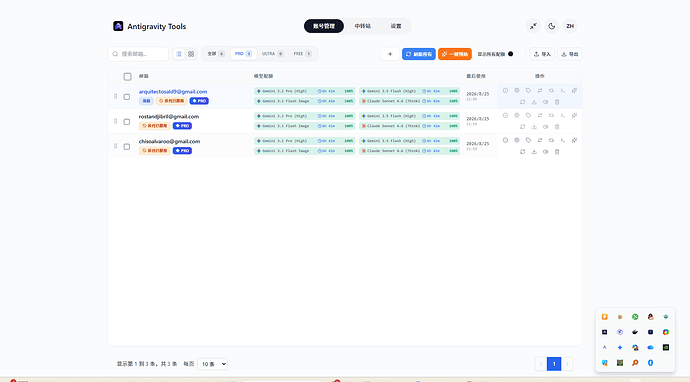
Task: Click the compact window arrows icon in header
Action: pos(533,26)
